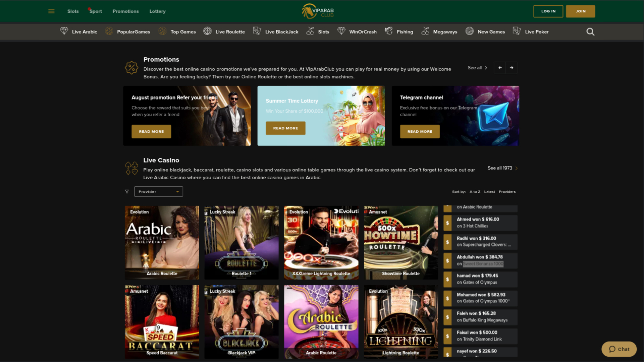Click the search magnifier icon

pyautogui.click(x=590, y=32)
